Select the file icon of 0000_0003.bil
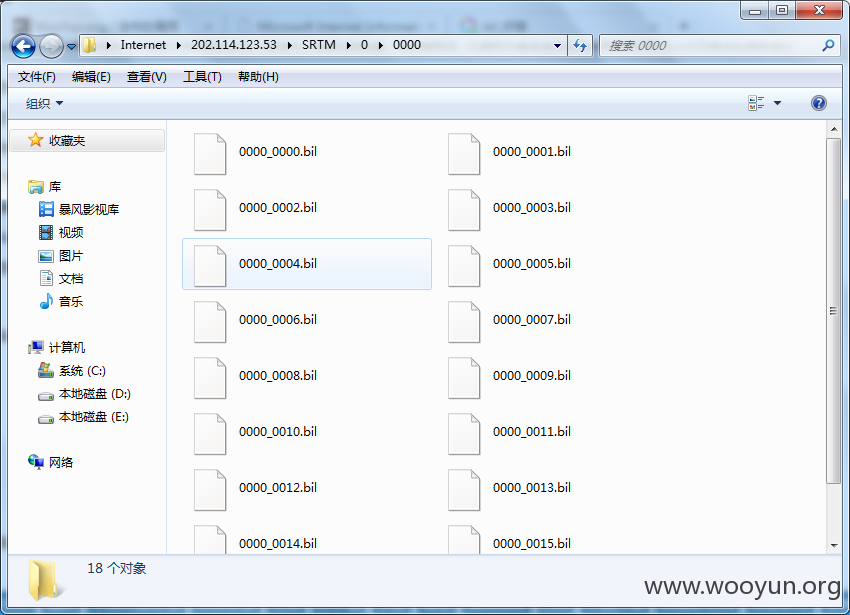Screen dimensions: 850x615 (463, 210)
